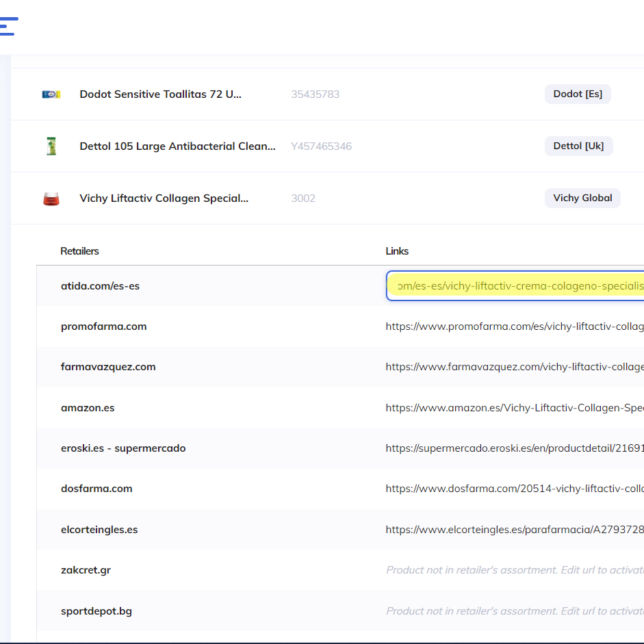Edit the elcorteingles.es parafarmacia link
Screen dimensions: 644x644
(515, 530)
